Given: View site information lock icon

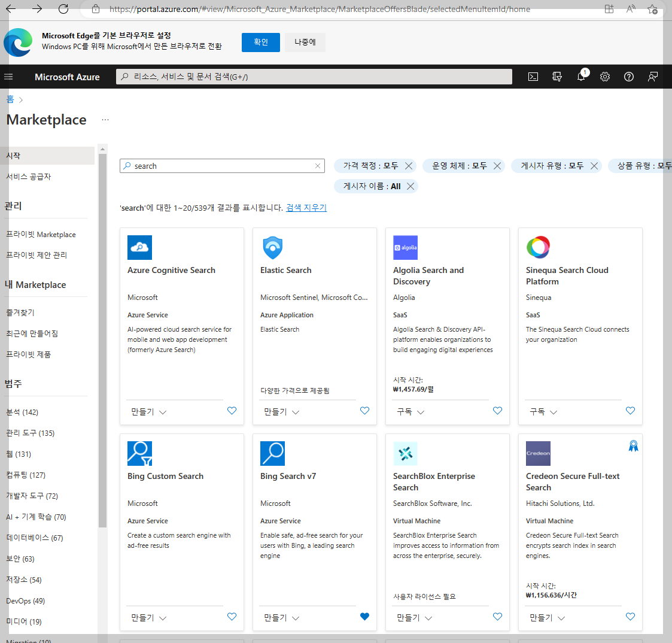Looking at the screenshot, I should [x=96, y=9].
